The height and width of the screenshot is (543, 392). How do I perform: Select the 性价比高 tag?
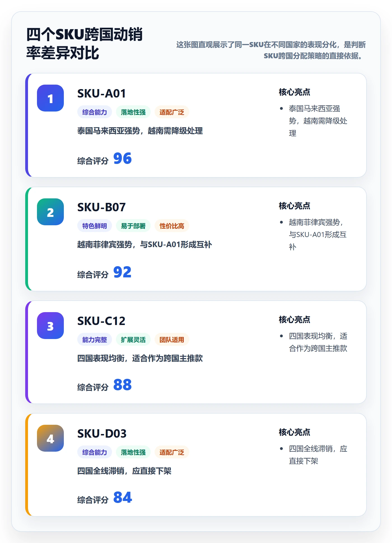172,226
